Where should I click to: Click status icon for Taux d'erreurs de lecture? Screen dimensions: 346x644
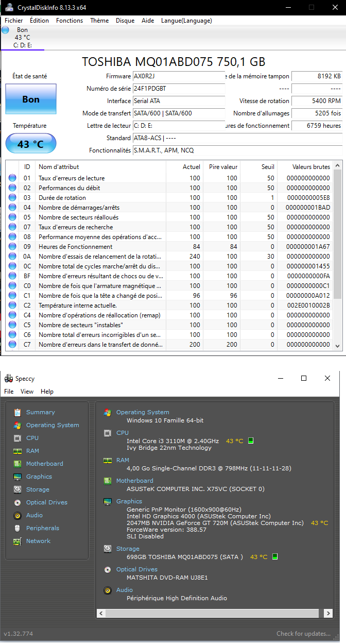pyautogui.click(x=13, y=178)
